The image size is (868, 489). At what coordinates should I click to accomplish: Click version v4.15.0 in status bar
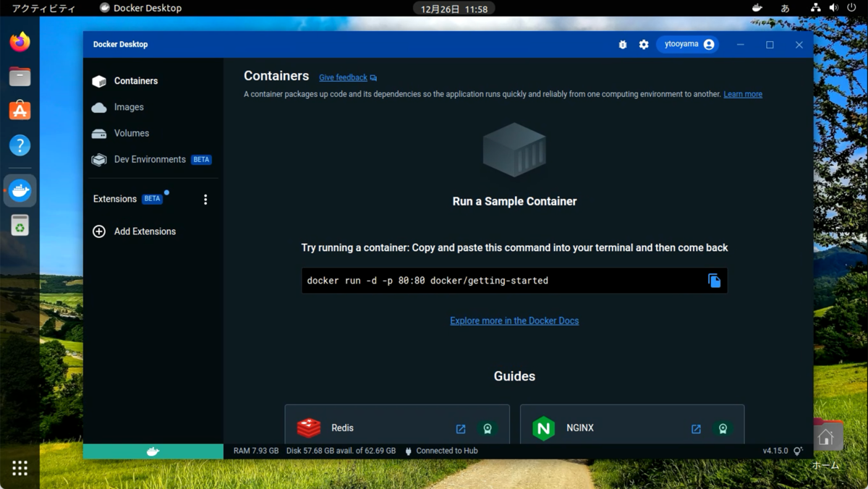point(775,451)
